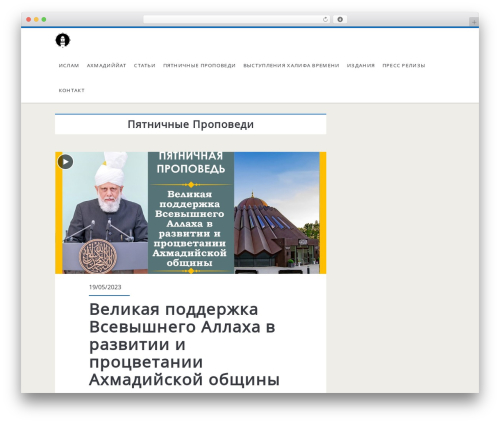Play the sermon video overlay button

(65, 162)
